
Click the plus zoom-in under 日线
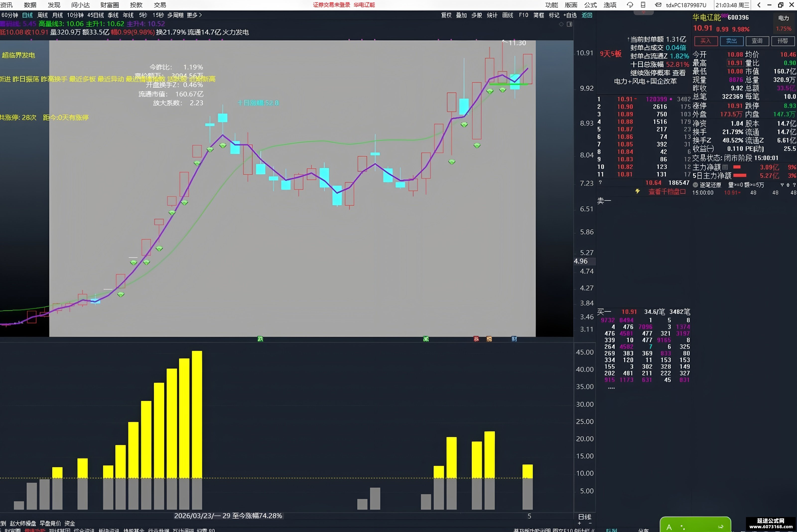tap(580, 523)
